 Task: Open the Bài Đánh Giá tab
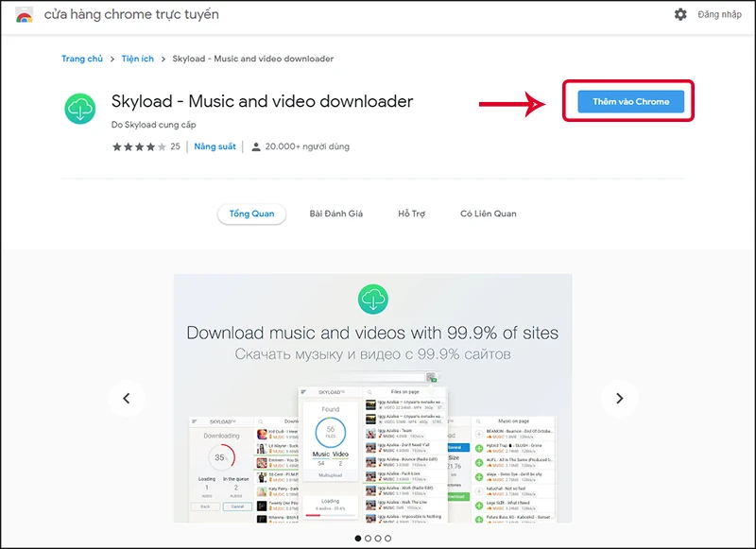coord(337,214)
